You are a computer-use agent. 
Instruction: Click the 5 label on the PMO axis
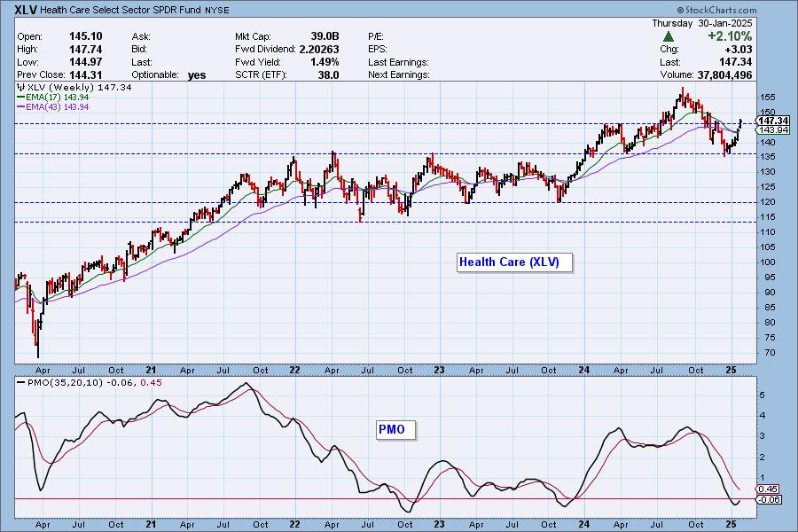coord(763,395)
